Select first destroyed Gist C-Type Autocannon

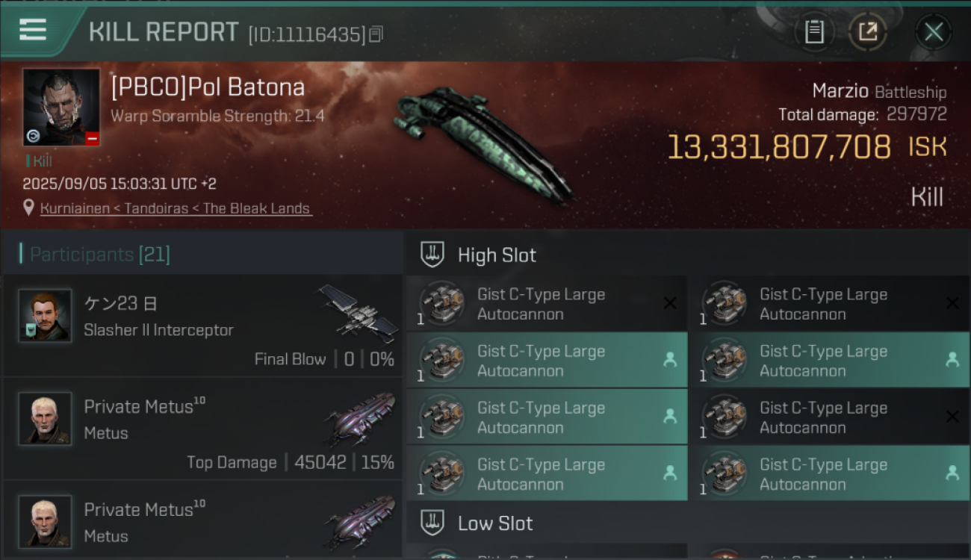click(547, 304)
